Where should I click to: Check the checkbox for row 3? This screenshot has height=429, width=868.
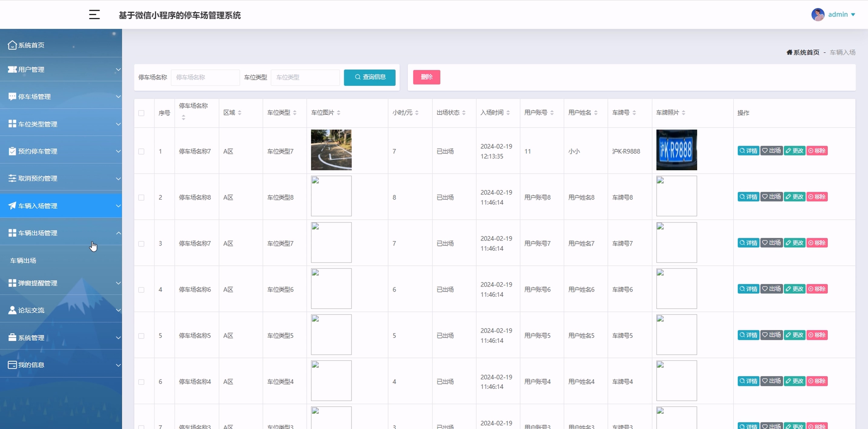coord(141,244)
